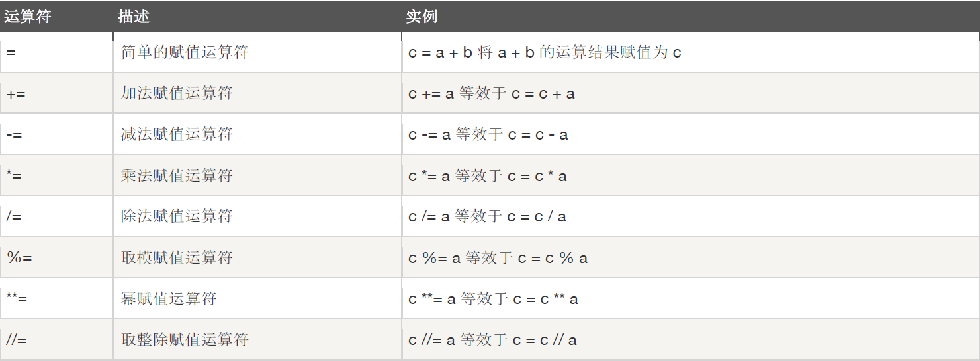Click the 加法赋值运算符 description

[x=177, y=93]
